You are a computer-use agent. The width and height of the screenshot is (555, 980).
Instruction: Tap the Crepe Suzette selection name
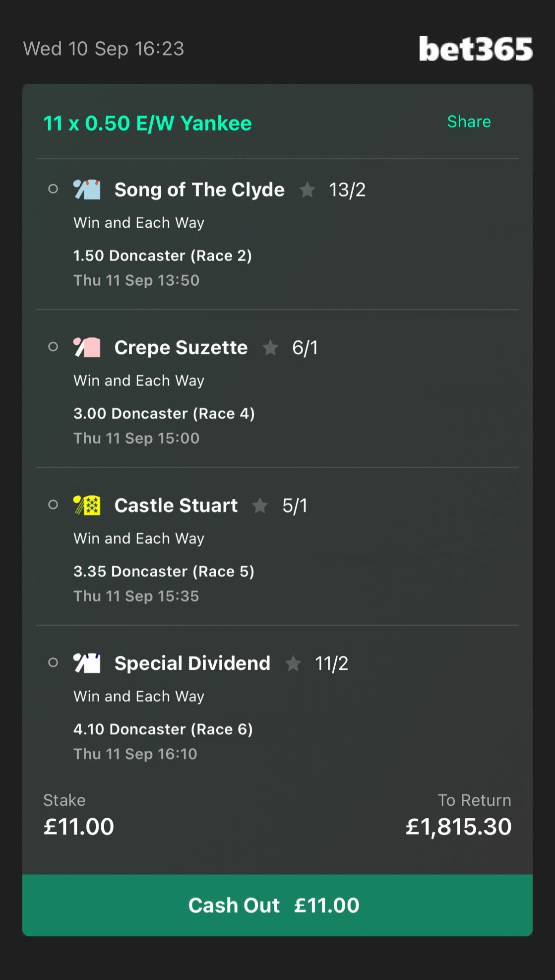pos(181,347)
